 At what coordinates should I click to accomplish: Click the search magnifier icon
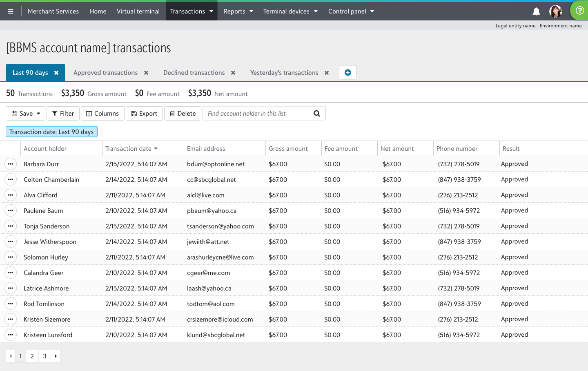click(317, 113)
